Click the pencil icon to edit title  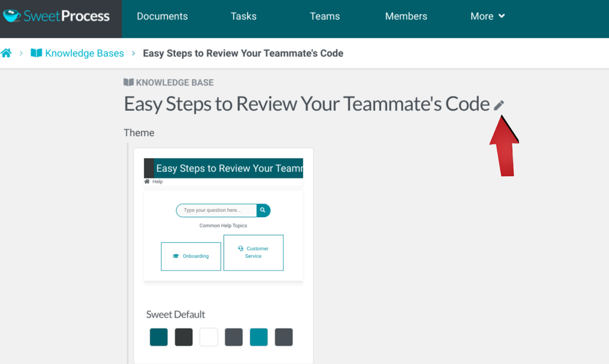pyautogui.click(x=499, y=105)
